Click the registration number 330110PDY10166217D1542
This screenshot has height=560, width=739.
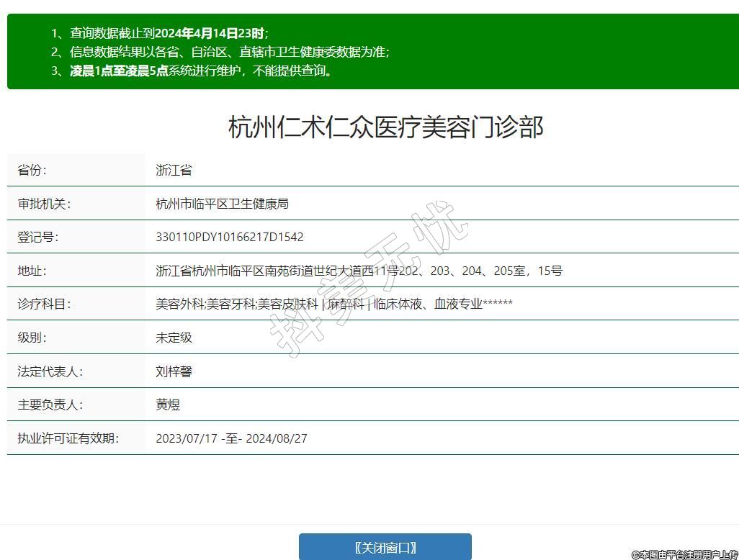pos(229,237)
